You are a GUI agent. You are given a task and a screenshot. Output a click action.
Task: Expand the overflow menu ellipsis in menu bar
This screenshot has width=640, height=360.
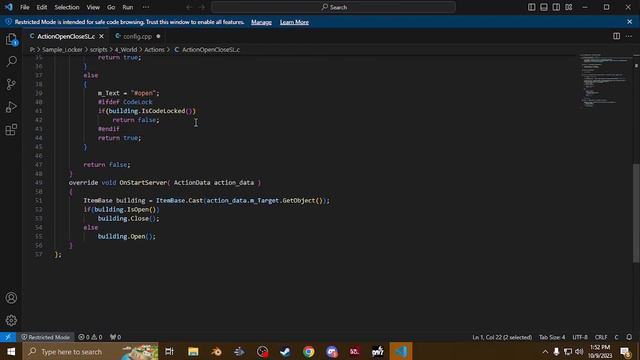(146, 7)
